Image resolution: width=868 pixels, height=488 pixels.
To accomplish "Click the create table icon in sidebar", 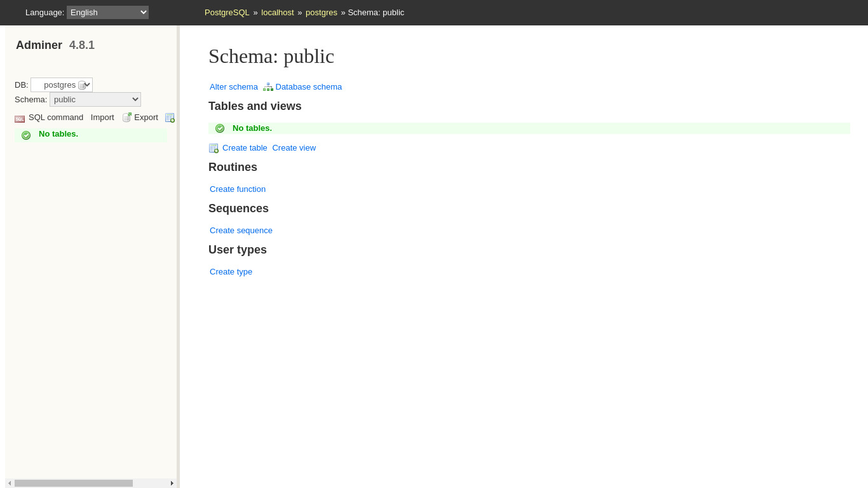I will coord(170,118).
